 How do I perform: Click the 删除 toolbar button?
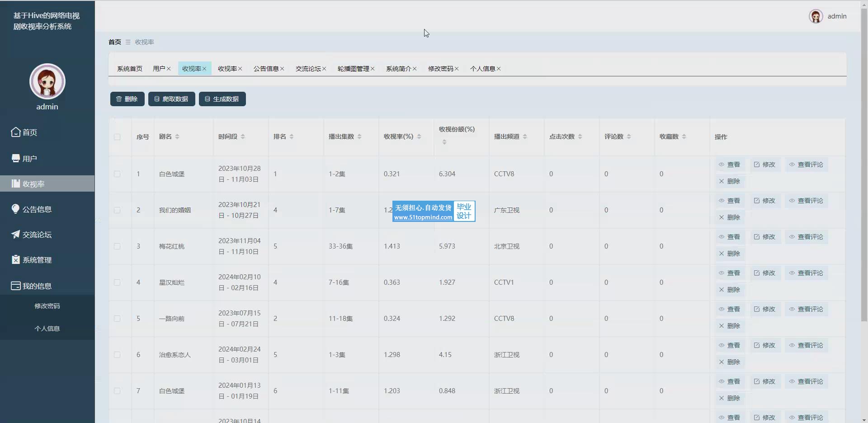pyautogui.click(x=127, y=99)
